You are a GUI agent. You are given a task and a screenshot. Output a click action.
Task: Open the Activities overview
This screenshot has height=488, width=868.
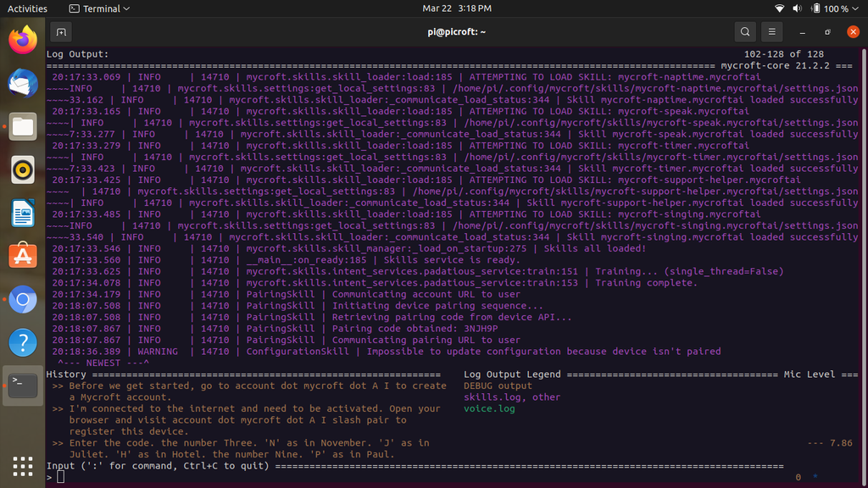click(27, 8)
